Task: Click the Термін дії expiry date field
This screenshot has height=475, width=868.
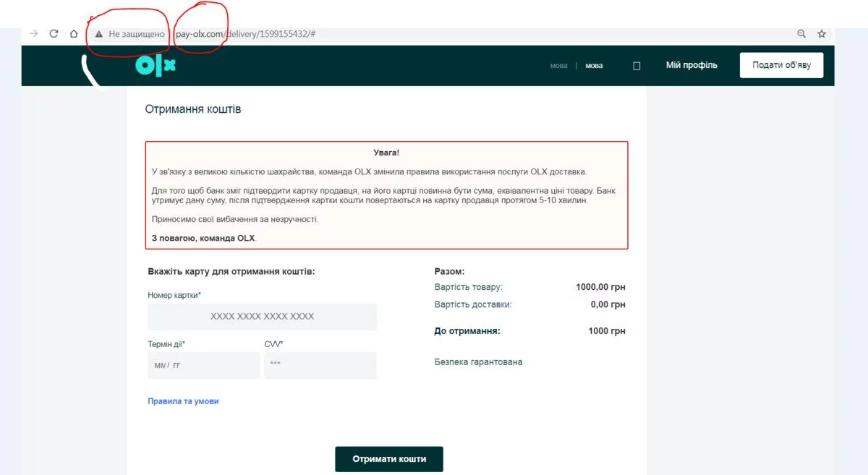Action: coord(203,365)
